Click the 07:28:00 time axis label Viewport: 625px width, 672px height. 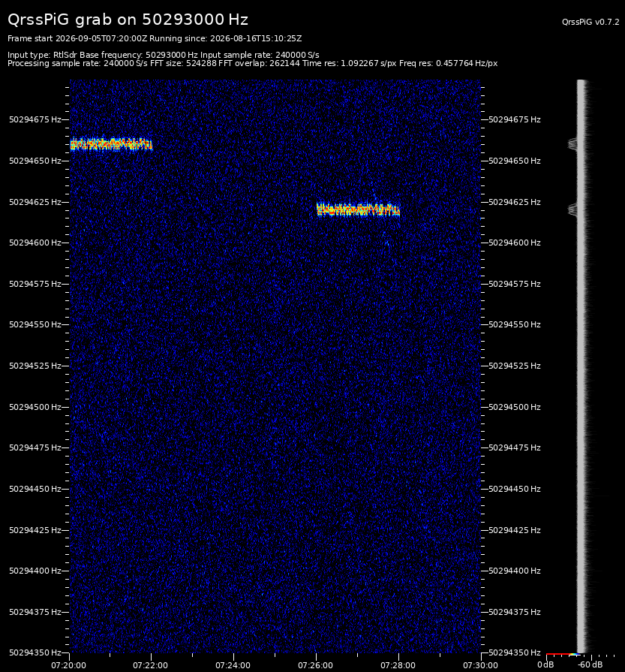pos(398,665)
